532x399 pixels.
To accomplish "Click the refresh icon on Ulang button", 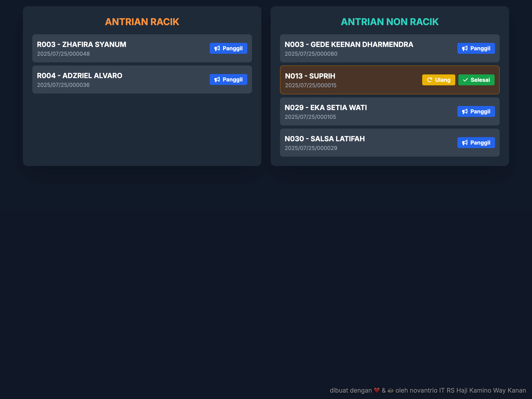I will (430, 80).
